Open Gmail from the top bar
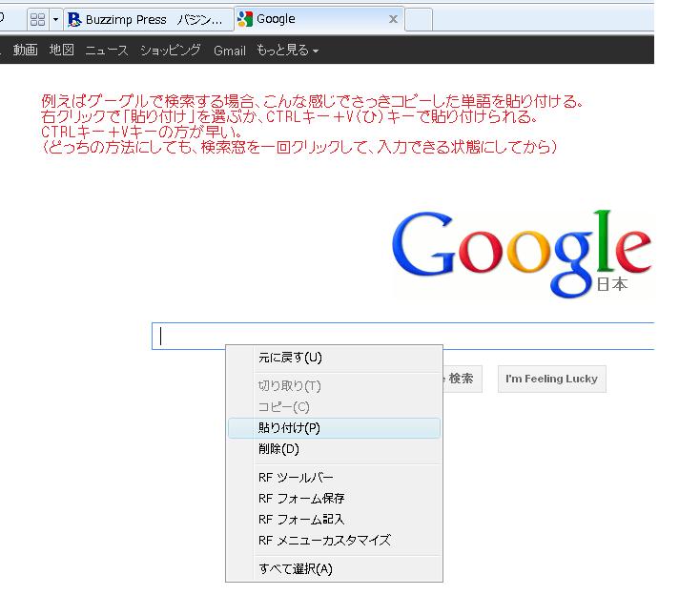The width and height of the screenshot is (679, 616). pos(229,51)
